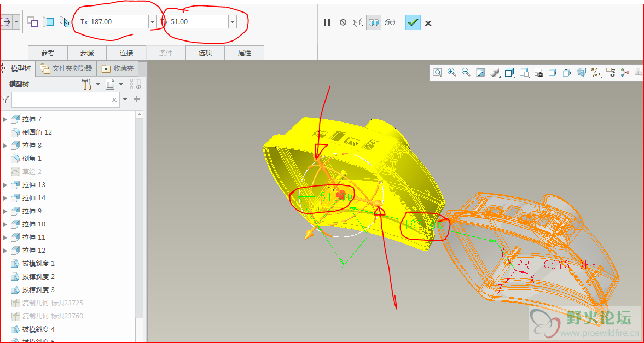The height and width of the screenshot is (343, 644).
Task: Toggle the attached preview icon
Action: (x=374, y=22)
